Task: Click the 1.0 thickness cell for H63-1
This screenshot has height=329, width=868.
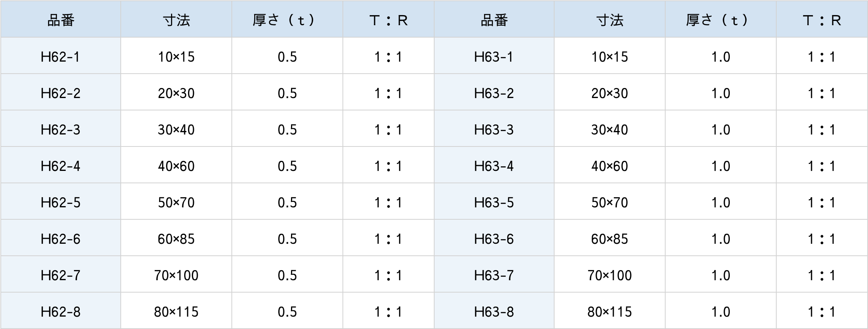Action: point(721,57)
